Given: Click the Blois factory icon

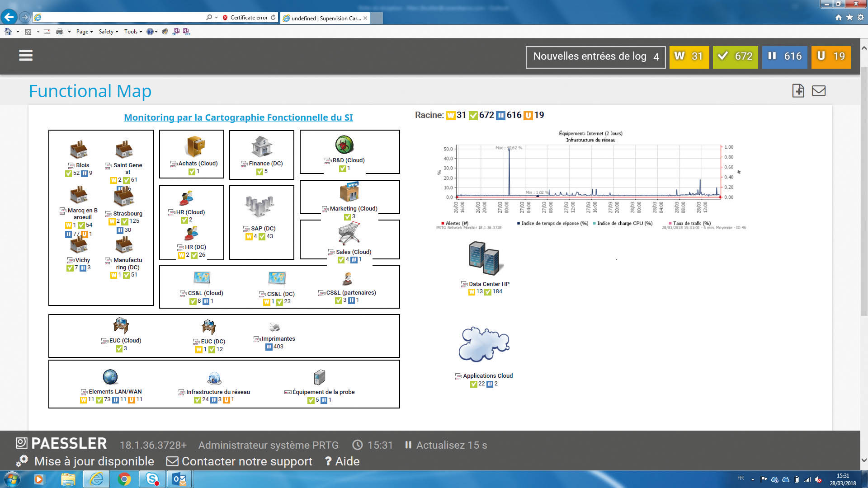Looking at the screenshot, I should click(79, 150).
